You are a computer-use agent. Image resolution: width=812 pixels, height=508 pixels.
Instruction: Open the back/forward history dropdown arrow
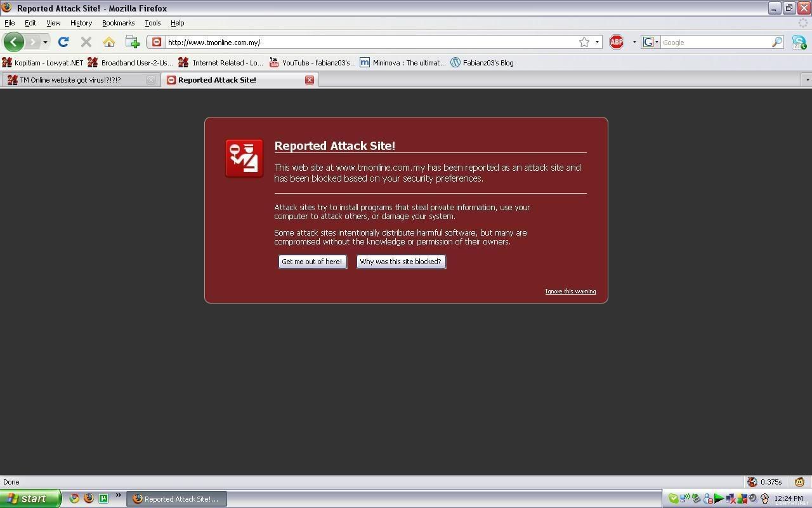(45, 43)
